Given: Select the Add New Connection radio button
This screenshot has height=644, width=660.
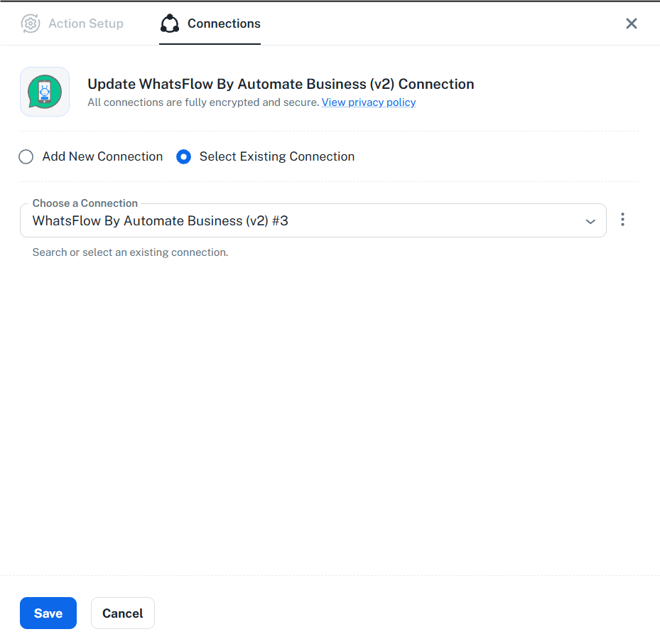Looking at the screenshot, I should (26, 156).
